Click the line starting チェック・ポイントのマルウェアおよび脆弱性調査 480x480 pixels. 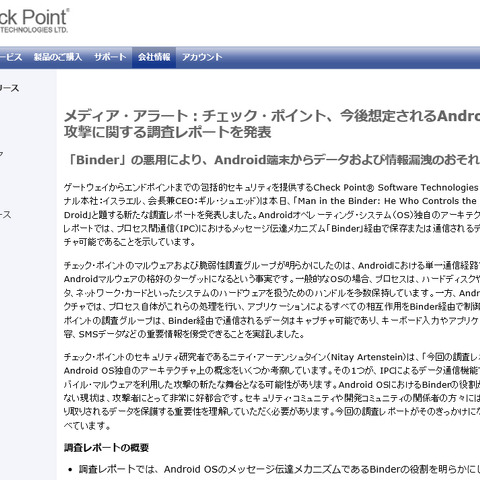tap(272, 266)
